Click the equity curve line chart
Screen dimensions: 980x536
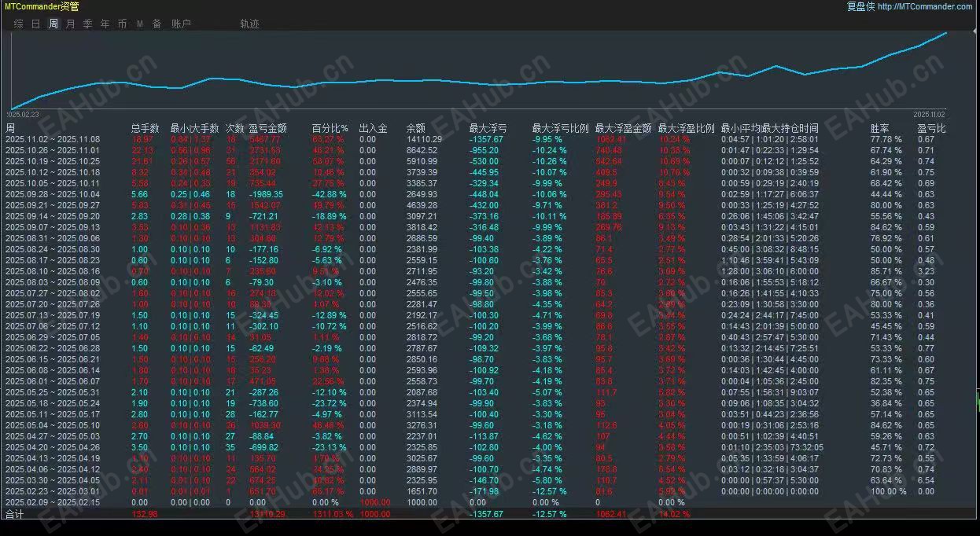click(479, 70)
